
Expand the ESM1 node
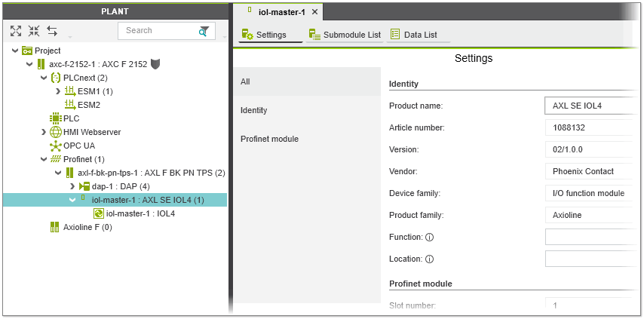click(x=58, y=91)
